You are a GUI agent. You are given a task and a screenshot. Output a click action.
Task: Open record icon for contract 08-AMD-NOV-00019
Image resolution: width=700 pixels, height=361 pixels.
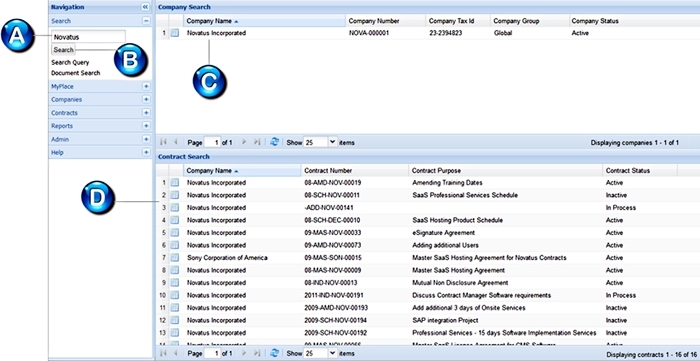coord(175,183)
